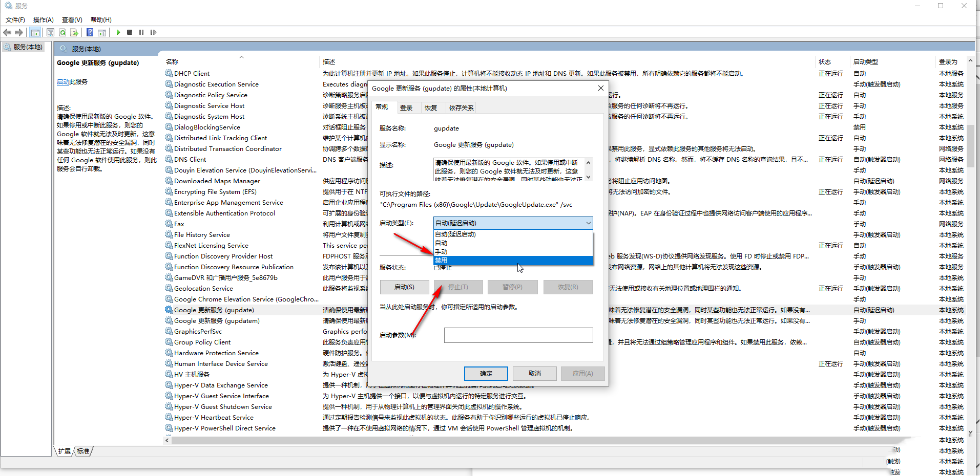Open the 启动类型 combo box
Screen dimensions: 980x476
[513, 223]
